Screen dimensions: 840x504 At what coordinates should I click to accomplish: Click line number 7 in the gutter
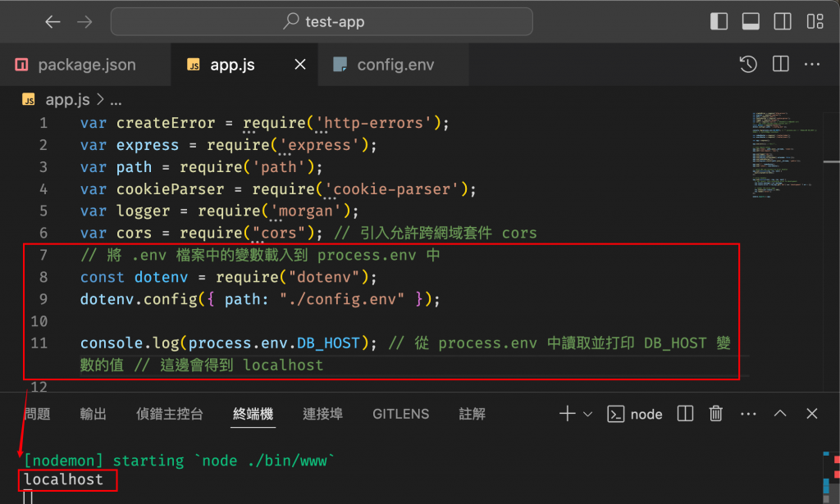coord(43,255)
